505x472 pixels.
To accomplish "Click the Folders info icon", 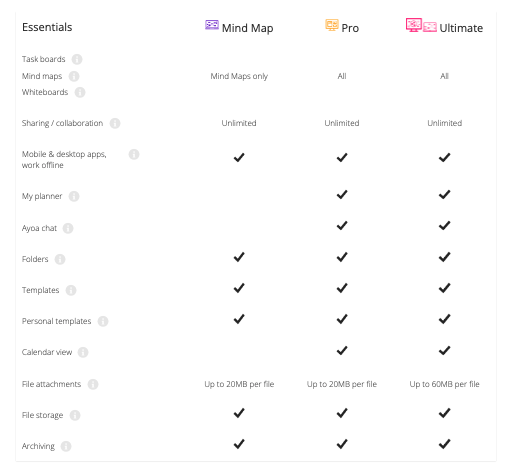I will pos(60,259).
